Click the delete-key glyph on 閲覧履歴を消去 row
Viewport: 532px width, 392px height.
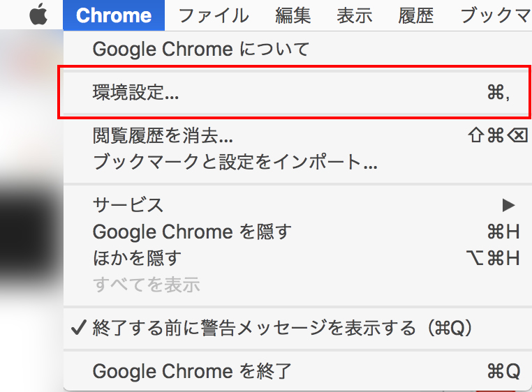click(517, 135)
